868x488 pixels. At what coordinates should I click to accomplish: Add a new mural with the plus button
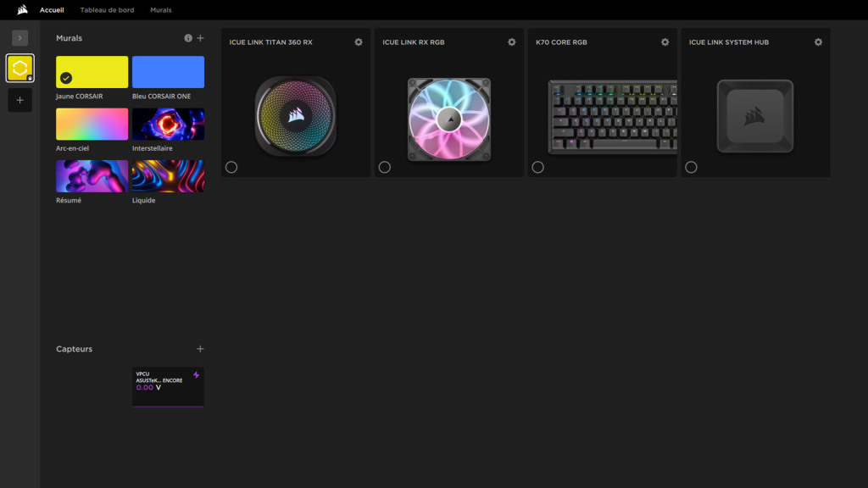click(200, 37)
